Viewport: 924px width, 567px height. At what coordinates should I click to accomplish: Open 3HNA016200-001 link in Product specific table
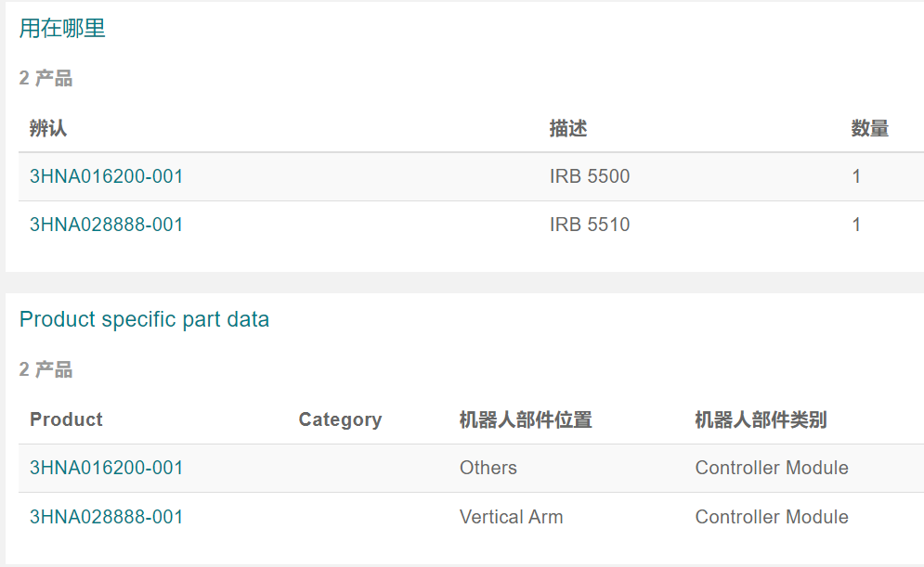[x=106, y=468]
